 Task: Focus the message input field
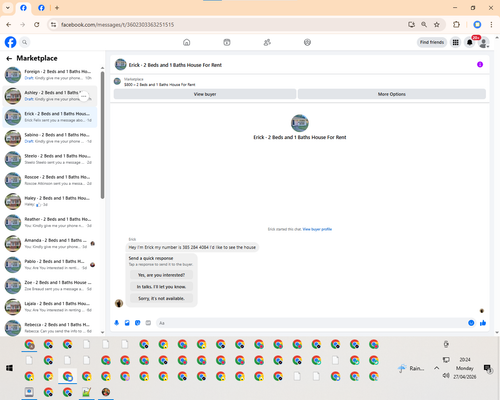pos(312,323)
